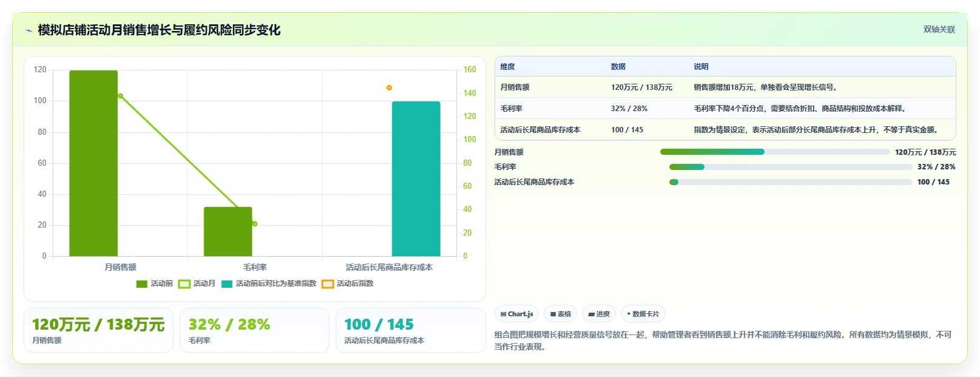Click the 进度 tag label
Screen dimensions: 980x377
point(603,314)
